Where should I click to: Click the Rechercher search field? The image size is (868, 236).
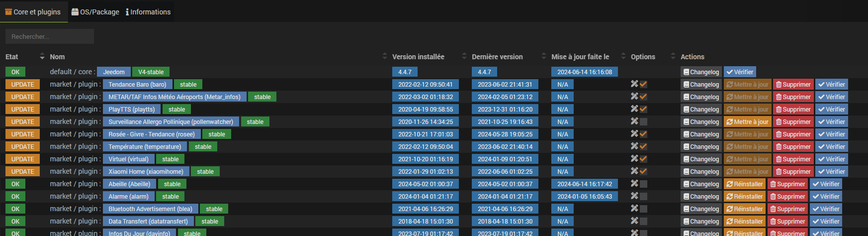pos(50,36)
